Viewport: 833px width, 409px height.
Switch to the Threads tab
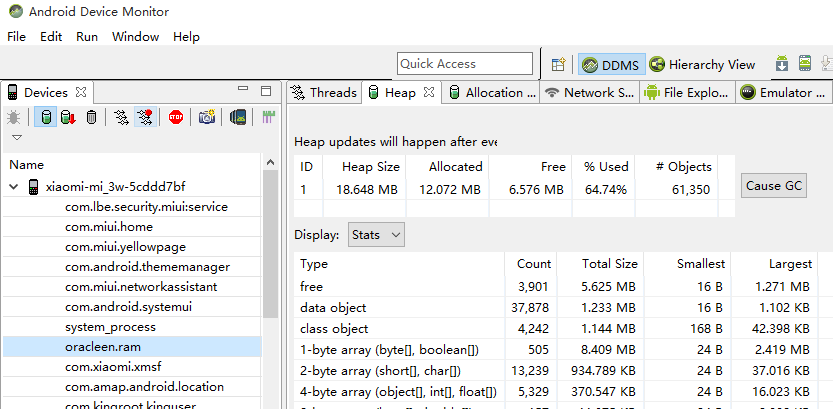[324, 92]
